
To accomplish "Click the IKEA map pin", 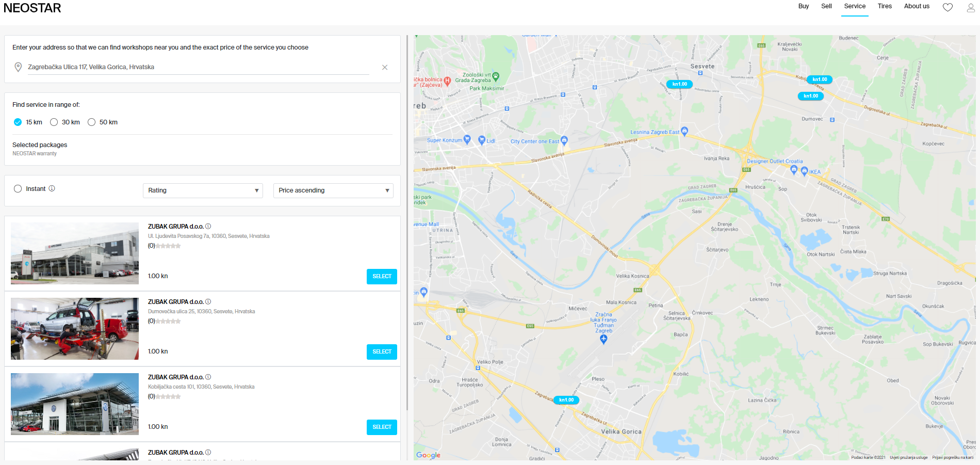I will 804,171.
